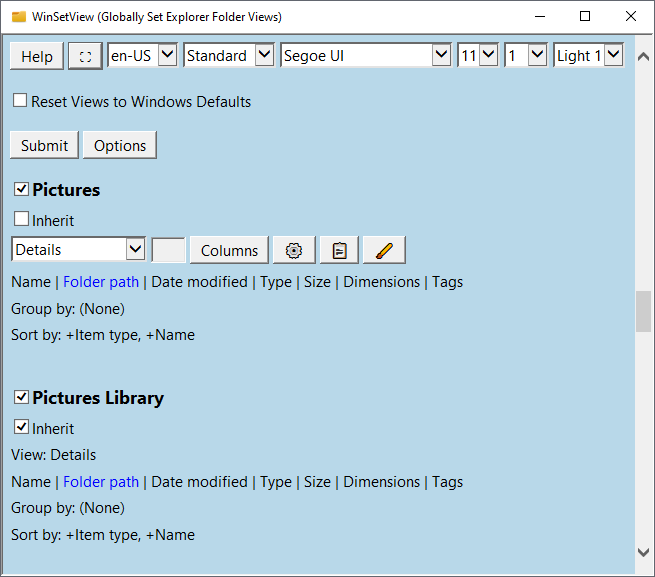
Task: Uncheck the Pictures Library checkbox
Action: click(x=21, y=397)
